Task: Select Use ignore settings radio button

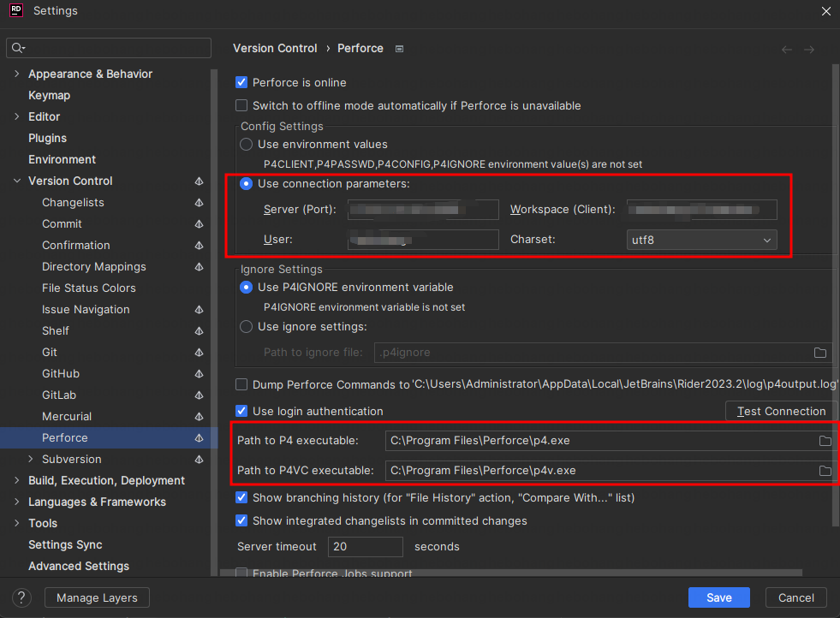Action: (246, 327)
